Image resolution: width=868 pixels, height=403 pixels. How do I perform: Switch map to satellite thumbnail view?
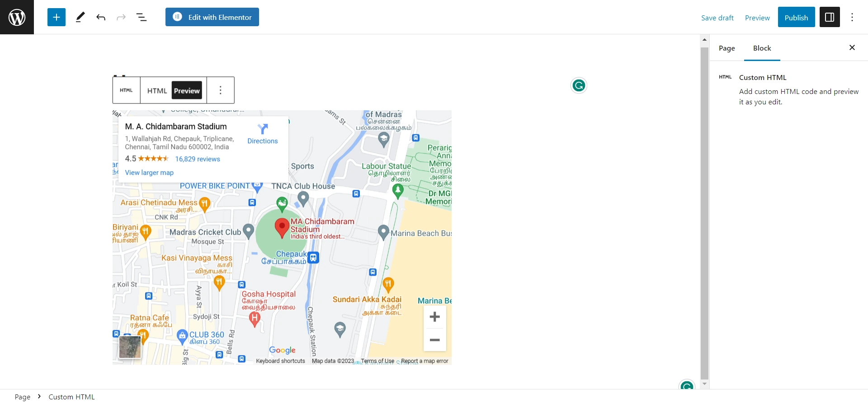pyautogui.click(x=130, y=347)
